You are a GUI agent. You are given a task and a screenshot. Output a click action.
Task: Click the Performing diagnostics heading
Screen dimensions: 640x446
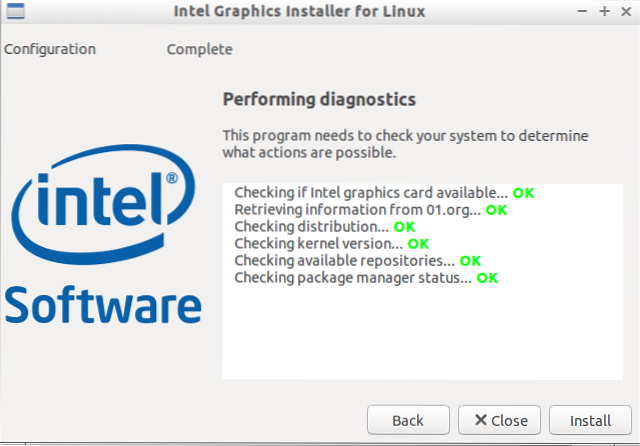click(318, 99)
